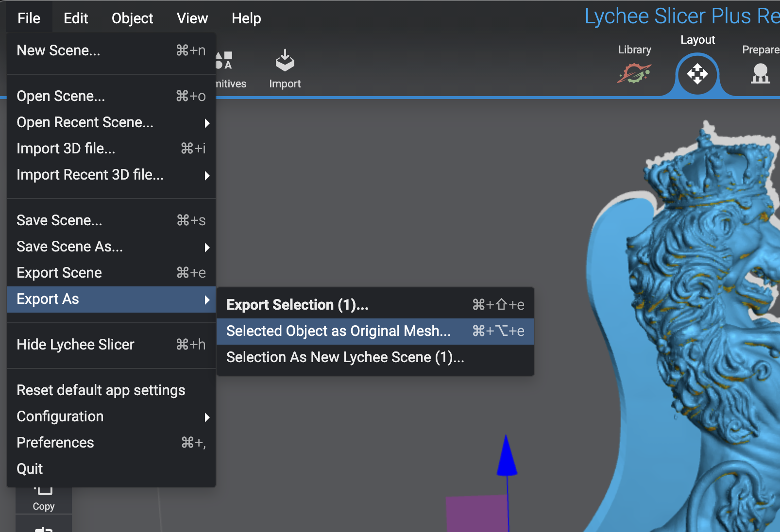
Task: Choose Reset default app settings
Action: 101,390
